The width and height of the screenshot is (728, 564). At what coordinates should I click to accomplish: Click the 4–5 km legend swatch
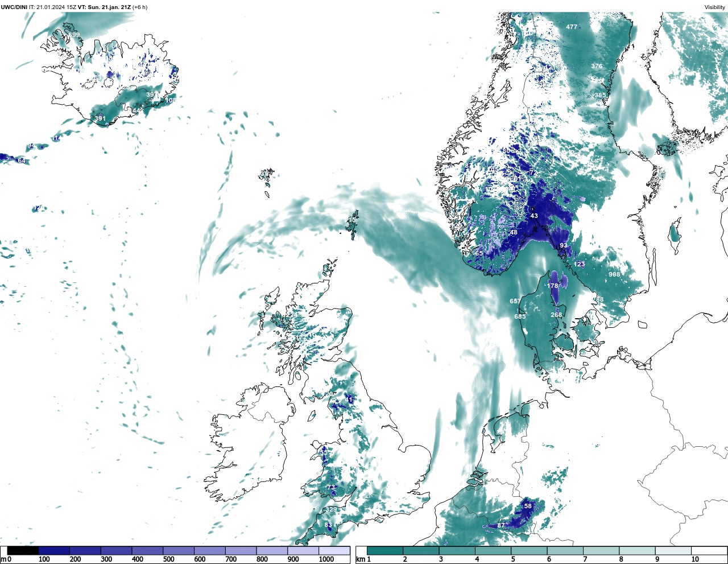(493, 550)
